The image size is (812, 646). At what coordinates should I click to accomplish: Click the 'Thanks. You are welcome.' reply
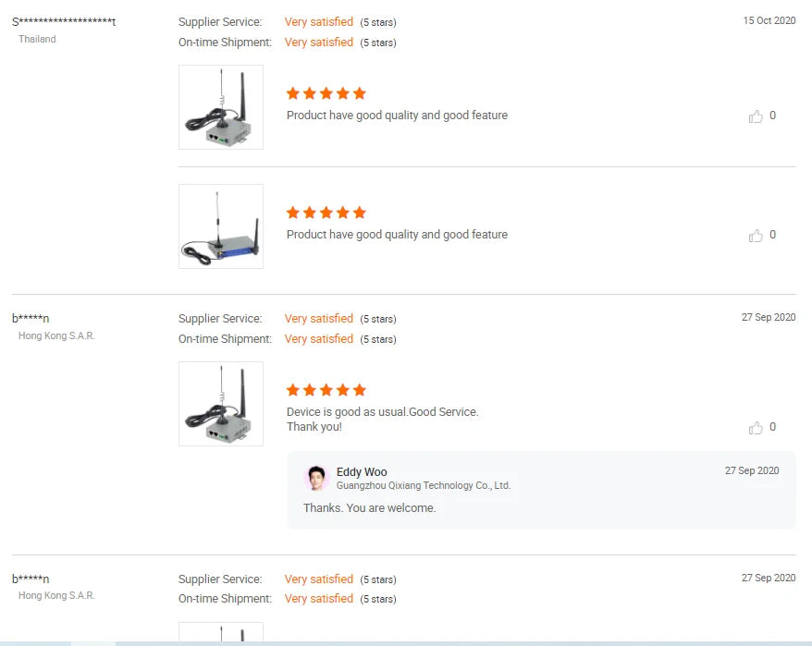(x=369, y=507)
